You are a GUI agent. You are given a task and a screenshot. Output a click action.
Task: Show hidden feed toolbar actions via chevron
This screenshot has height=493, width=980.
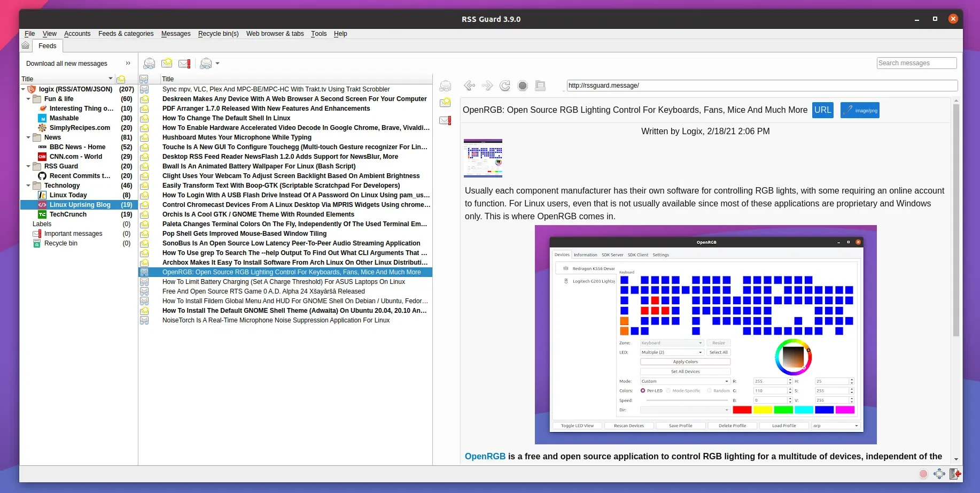coord(128,63)
